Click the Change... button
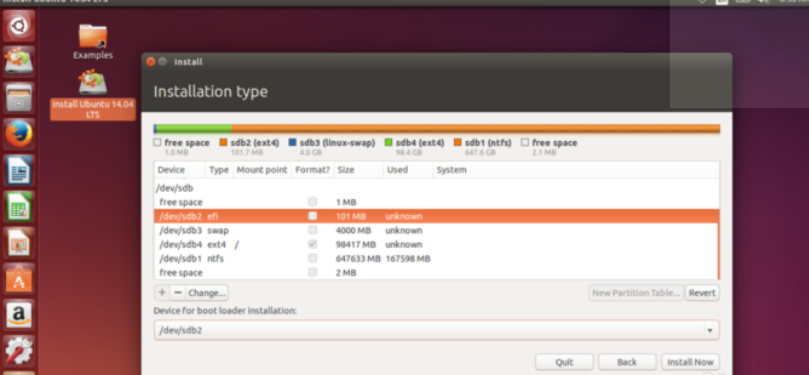This screenshot has width=809, height=375. pyautogui.click(x=207, y=292)
